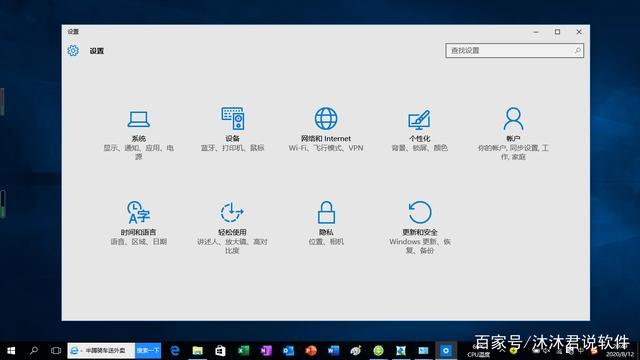640x360 pixels.
Task: Open the Windows Start menu
Action: [x=11, y=351]
